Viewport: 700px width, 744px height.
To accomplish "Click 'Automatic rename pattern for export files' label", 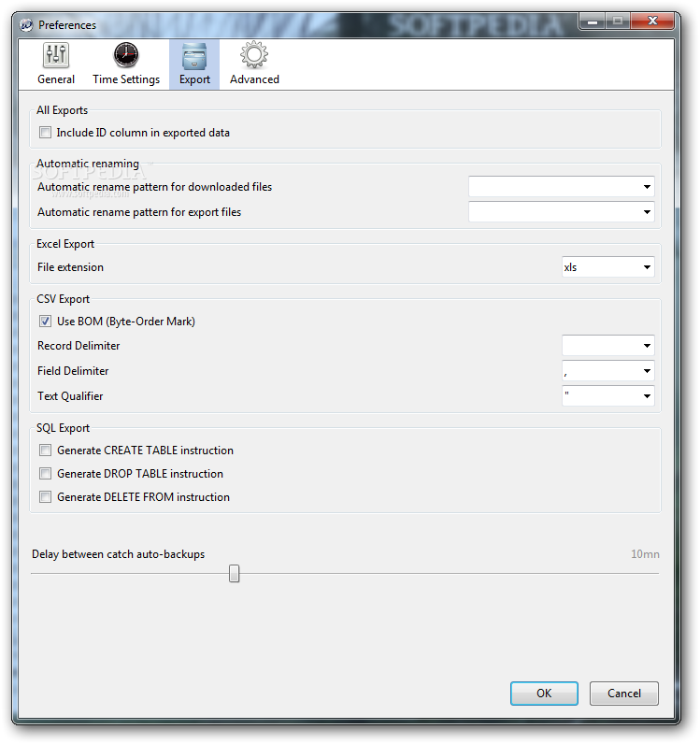I will coord(139,211).
